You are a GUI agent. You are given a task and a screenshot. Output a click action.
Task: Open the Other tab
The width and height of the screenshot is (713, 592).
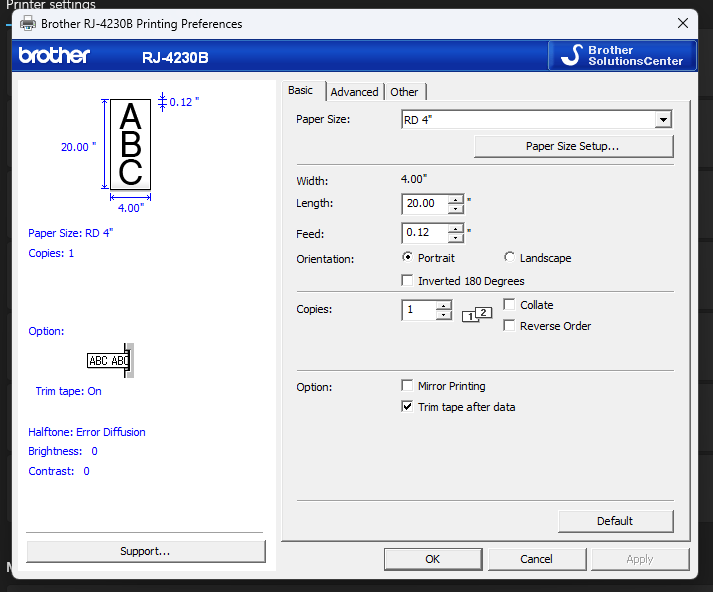click(x=404, y=92)
